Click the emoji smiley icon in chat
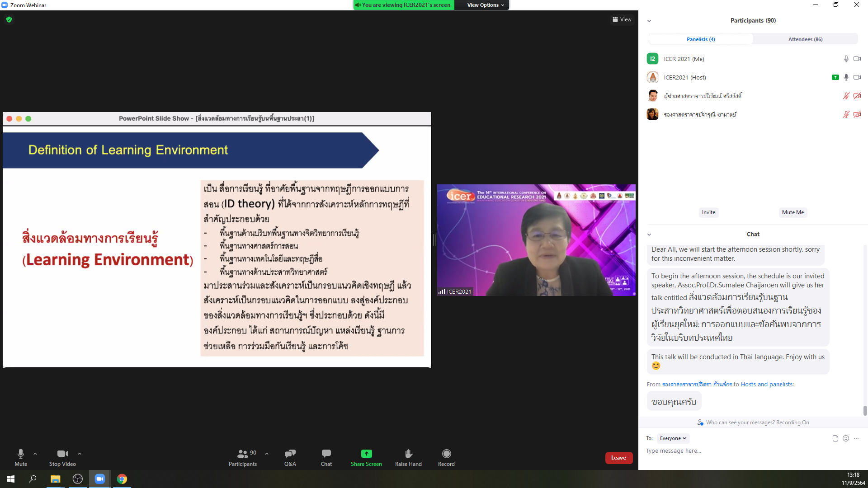This screenshot has height=488, width=868. (x=846, y=438)
